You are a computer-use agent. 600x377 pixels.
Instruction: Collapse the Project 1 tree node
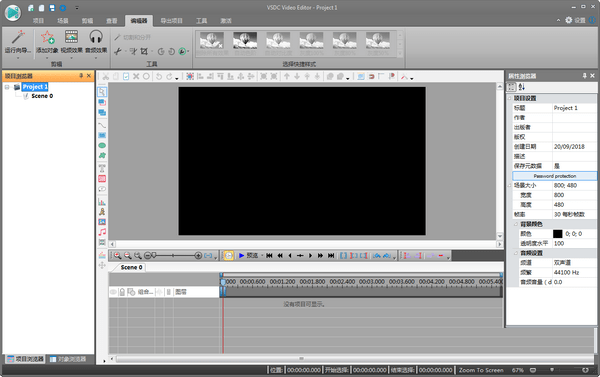(x=7, y=87)
